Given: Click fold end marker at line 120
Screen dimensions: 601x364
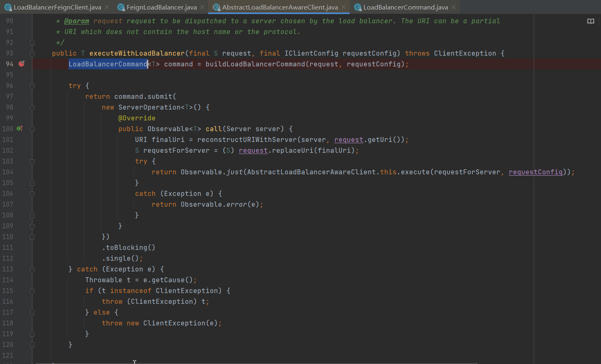Looking at the screenshot, I should tap(32, 344).
